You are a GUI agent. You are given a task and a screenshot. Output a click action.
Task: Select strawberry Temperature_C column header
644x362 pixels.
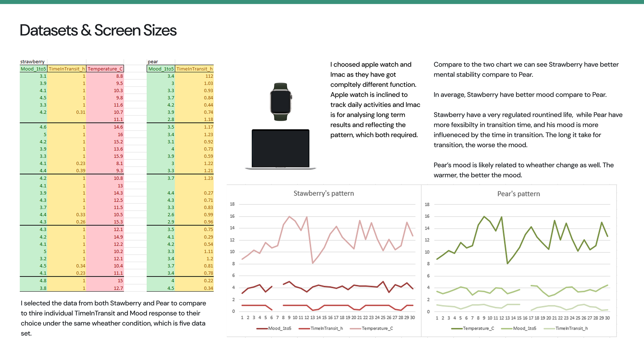[x=105, y=69]
